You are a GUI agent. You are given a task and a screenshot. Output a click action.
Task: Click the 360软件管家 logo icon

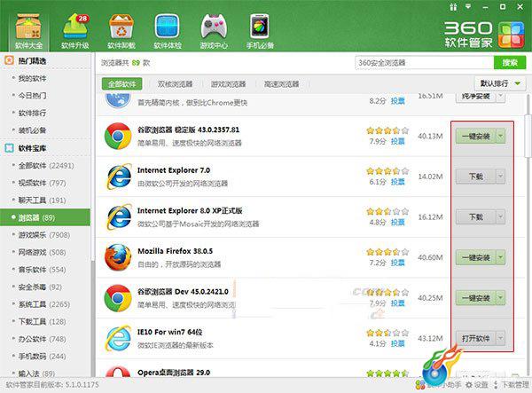coord(512,35)
